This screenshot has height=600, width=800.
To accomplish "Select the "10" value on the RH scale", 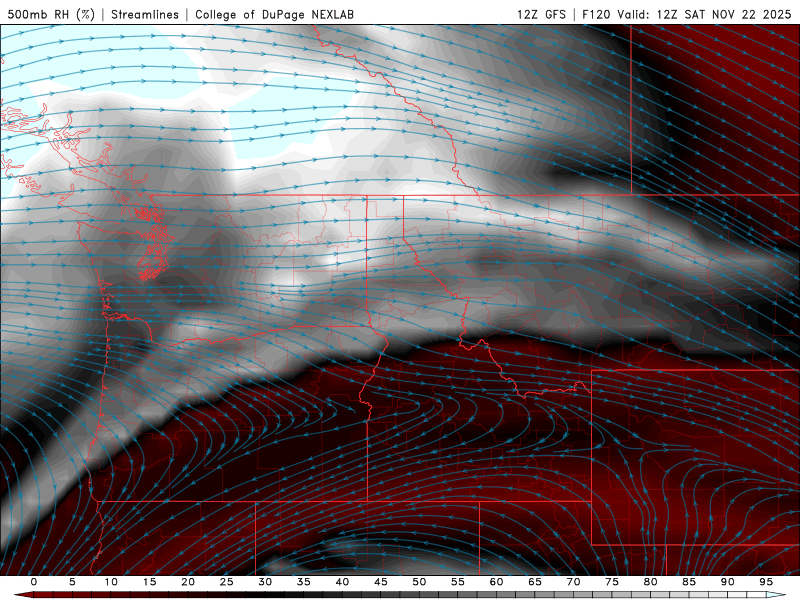I will [x=111, y=582].
